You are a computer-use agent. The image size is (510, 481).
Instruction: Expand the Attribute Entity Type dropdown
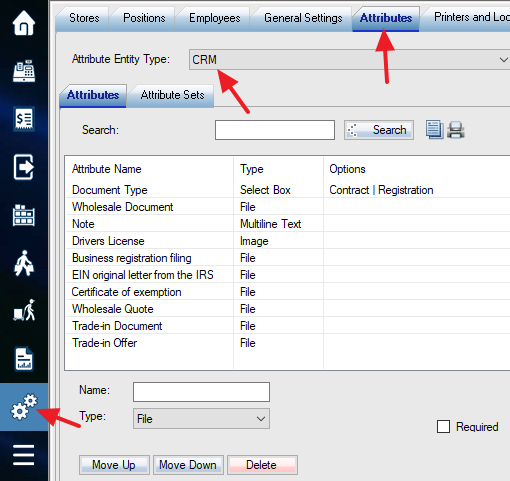click(x=349, y=60)
